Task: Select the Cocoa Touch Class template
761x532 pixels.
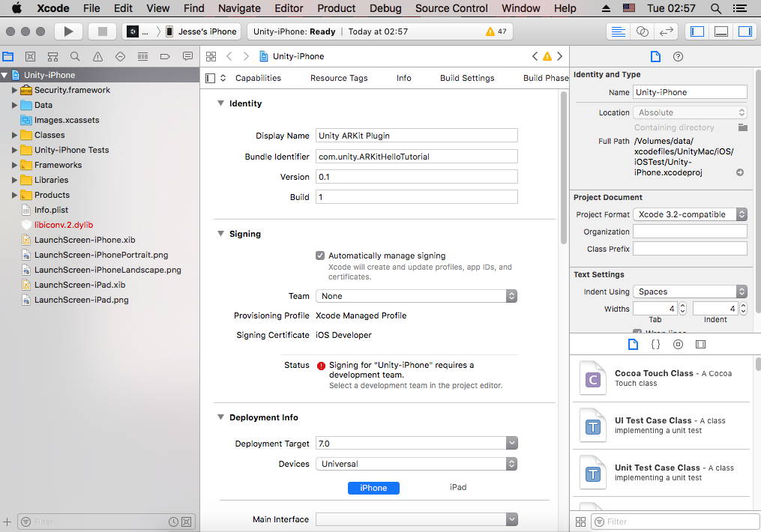Action: pos(661,378)
